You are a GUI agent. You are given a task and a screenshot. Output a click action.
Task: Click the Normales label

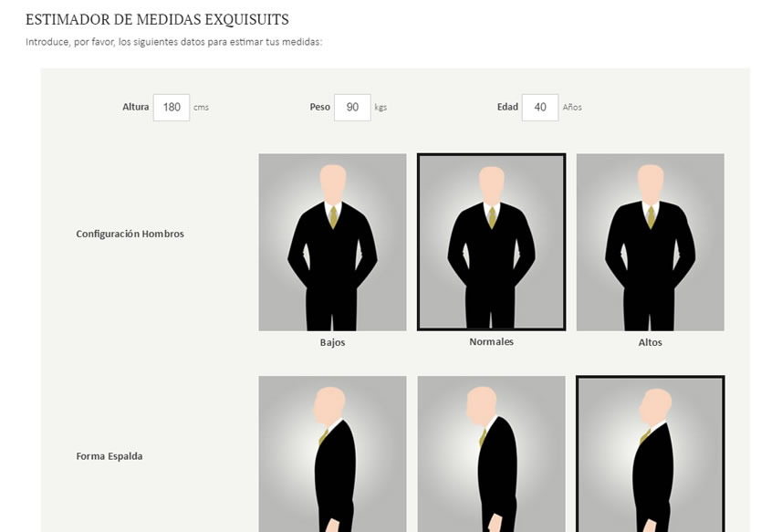491,342
